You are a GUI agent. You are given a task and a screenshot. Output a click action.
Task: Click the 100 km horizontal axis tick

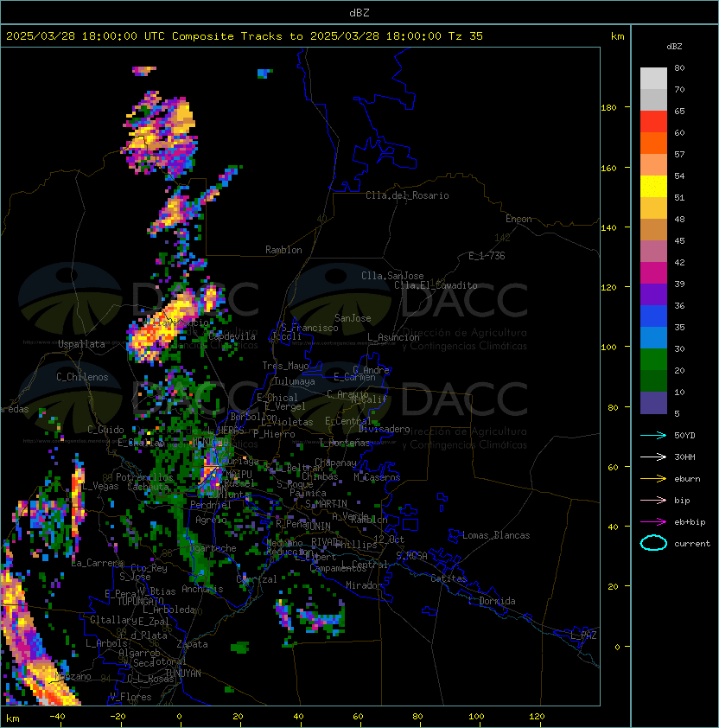click(476, 717)
